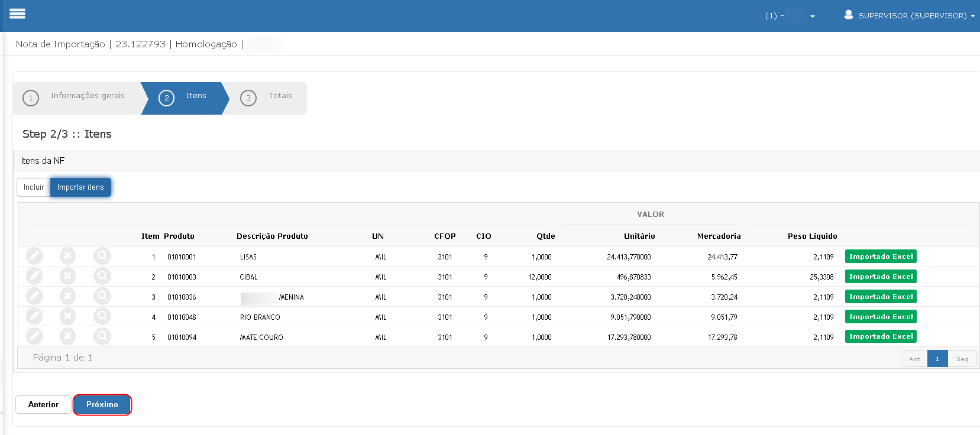
Task: Click the magnifier icon for LISAS row
Action: pos(102,256)
